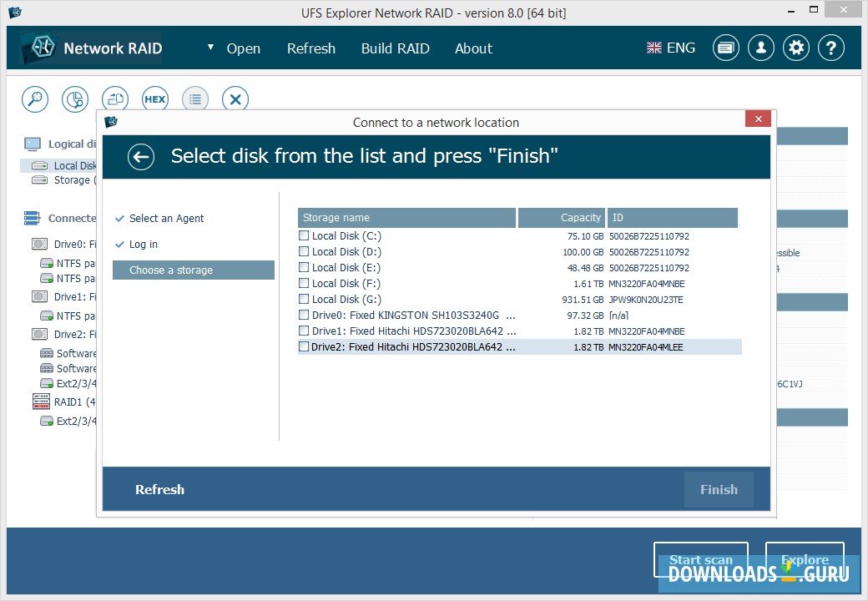Click the Start scan button
This screenshot has height=601, width=868.
click(701, 559)
